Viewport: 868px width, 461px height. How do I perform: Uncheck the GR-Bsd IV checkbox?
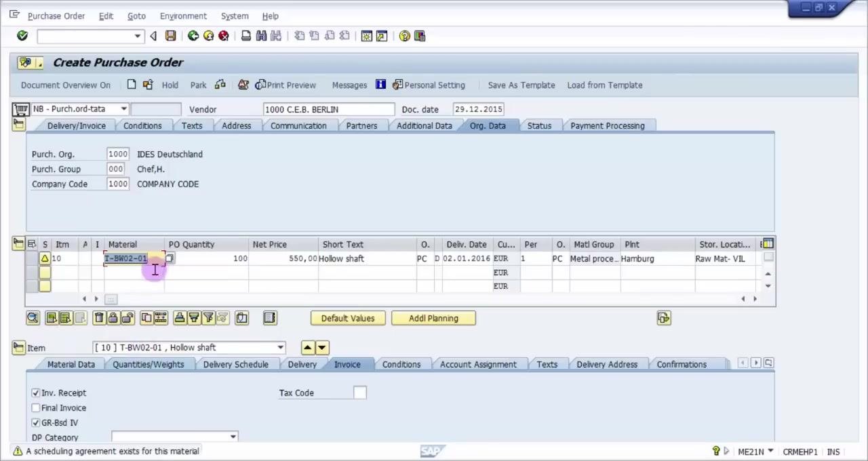coord(36,422)
